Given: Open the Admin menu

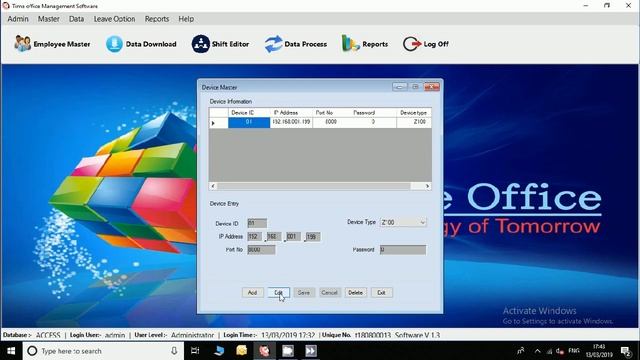Looking at the screenshot, I should [x=18, y=19].
